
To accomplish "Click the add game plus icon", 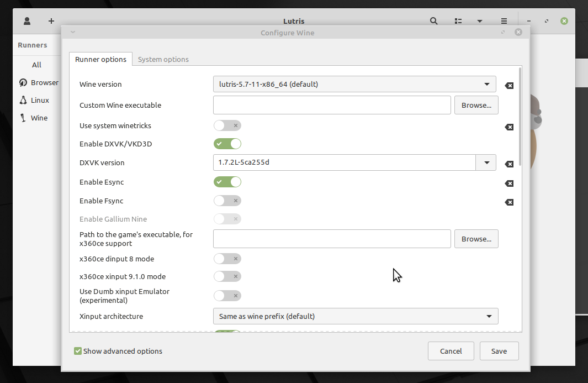I will click(x=51, y=21).
